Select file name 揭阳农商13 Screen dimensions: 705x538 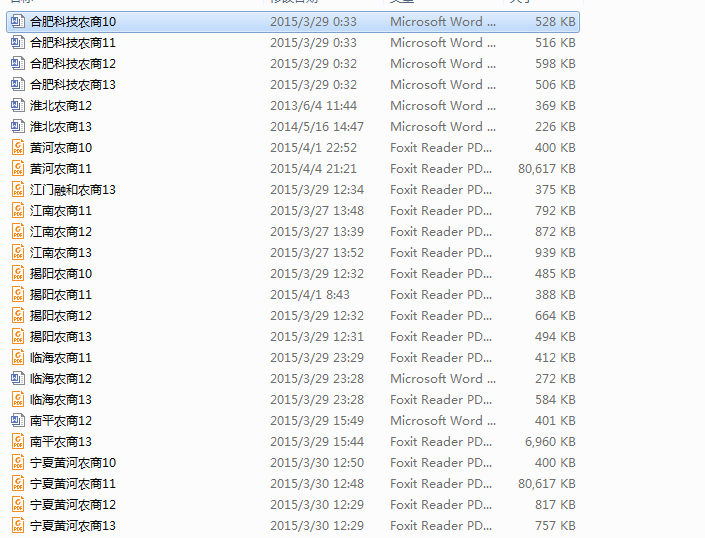tap(61, 337)
